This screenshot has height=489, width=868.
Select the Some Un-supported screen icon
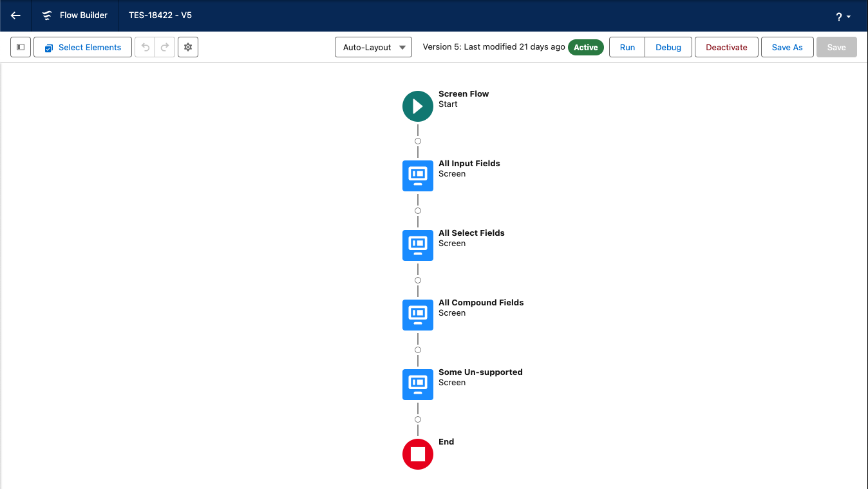pyautogui.click(x=418, y=385)
